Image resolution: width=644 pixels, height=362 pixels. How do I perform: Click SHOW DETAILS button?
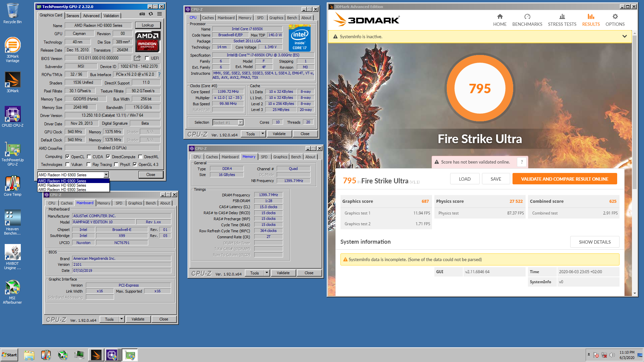click(x=595, y=242)
